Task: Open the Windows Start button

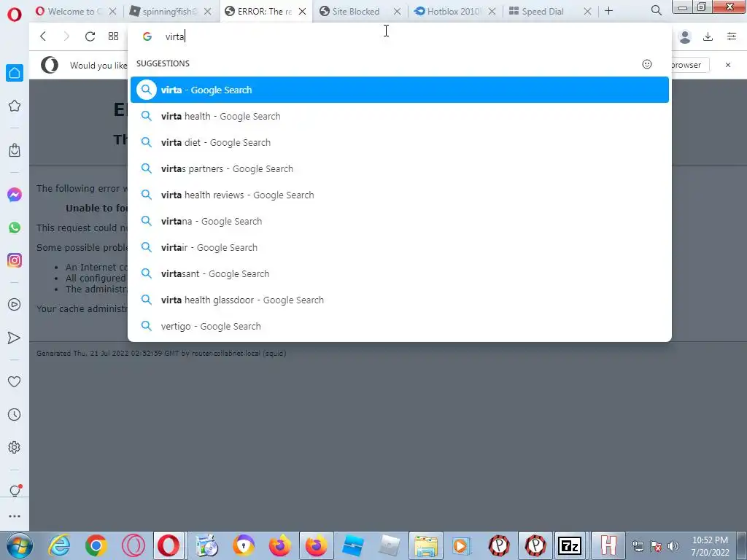Action: [19, 545]
